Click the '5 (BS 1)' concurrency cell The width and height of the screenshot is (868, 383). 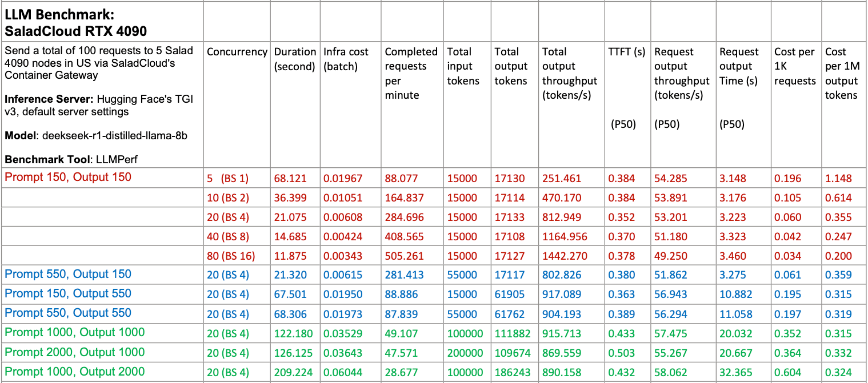(x=227, y=179)
